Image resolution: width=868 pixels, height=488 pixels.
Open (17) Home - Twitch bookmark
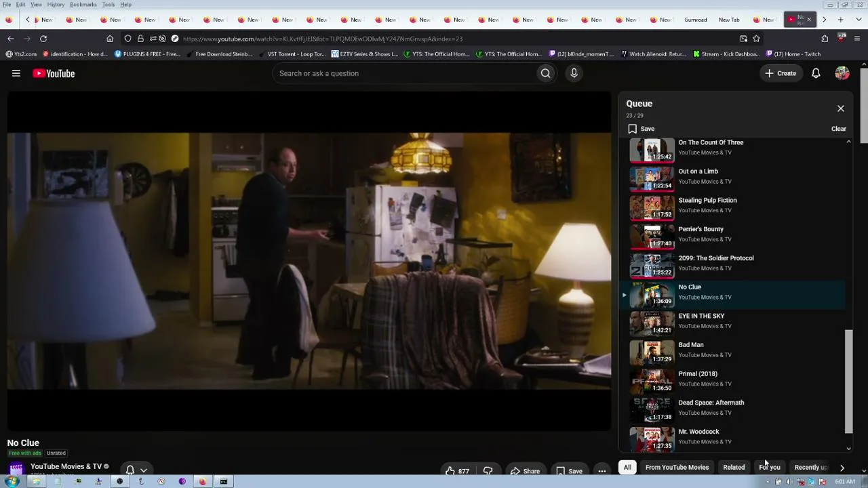793,54
